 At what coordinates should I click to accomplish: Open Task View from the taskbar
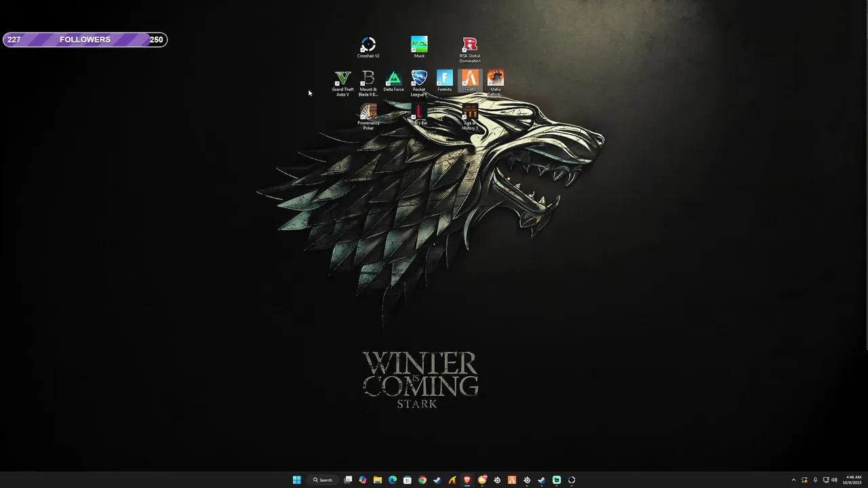[x=348, y=480]
